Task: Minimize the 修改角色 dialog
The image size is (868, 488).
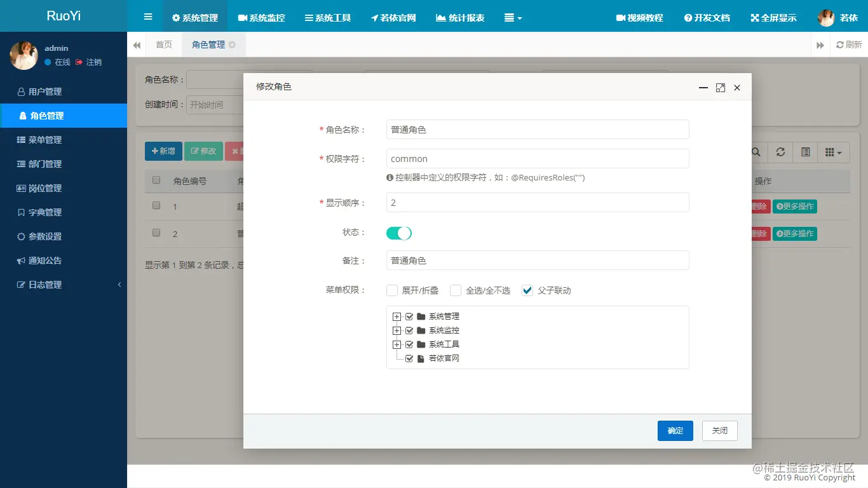Action: tap(703, 88)
